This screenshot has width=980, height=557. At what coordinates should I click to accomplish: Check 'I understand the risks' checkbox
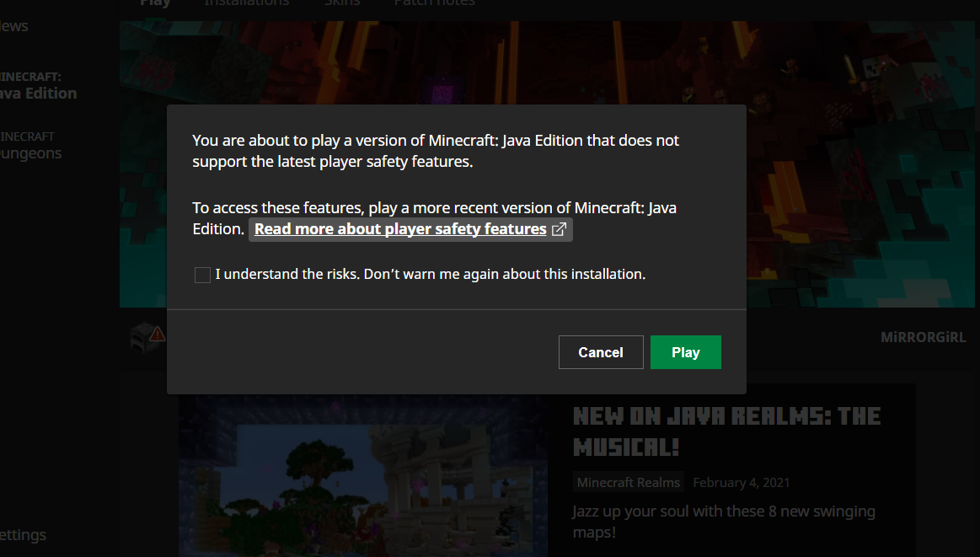[x=202, y=275]
